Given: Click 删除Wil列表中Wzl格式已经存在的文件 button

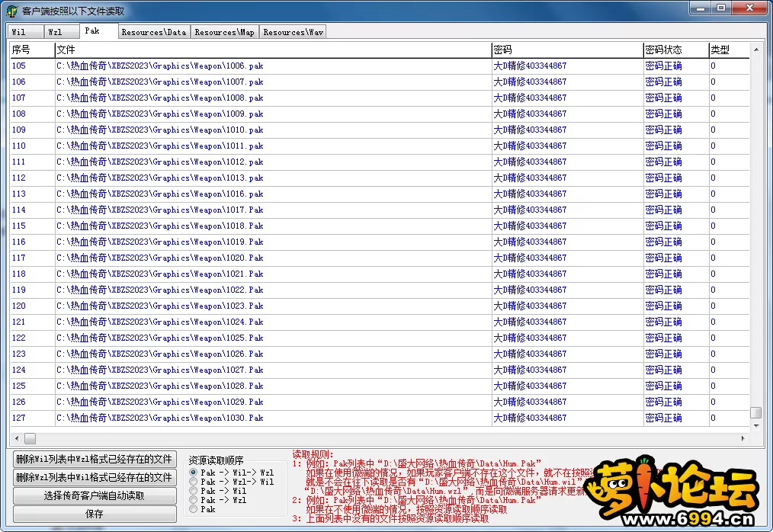Looking at the screenshot, I should click(95, 459).
